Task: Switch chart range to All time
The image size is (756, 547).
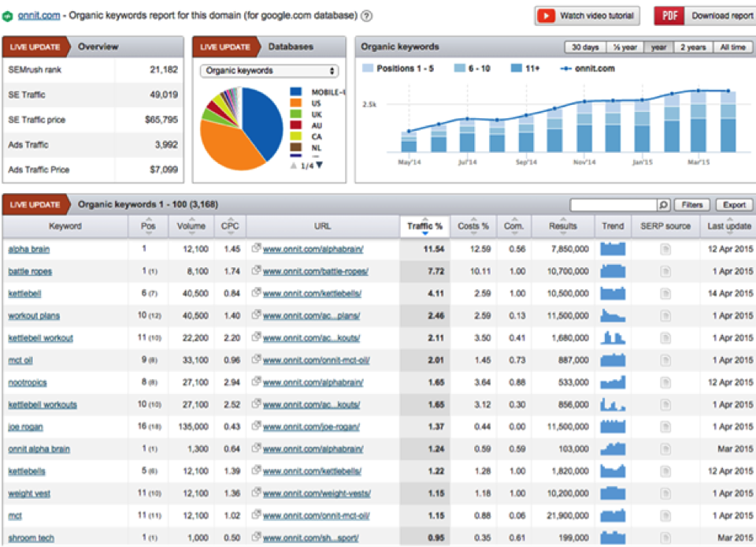Action: tap(732, 47)
